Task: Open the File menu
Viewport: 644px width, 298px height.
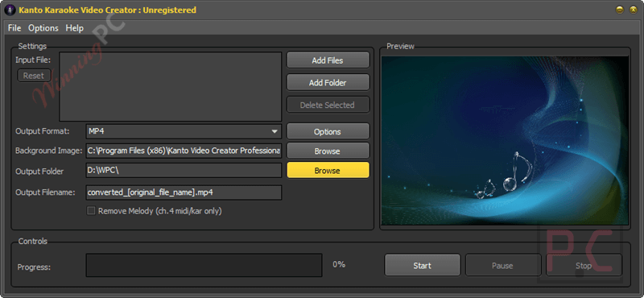Action: pyautogui.click(x=14, y=28)
